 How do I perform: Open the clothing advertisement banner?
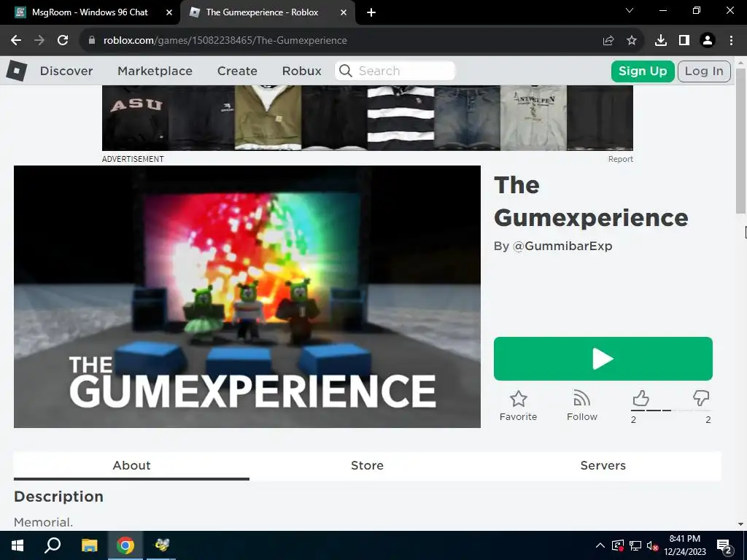[368, 118]
